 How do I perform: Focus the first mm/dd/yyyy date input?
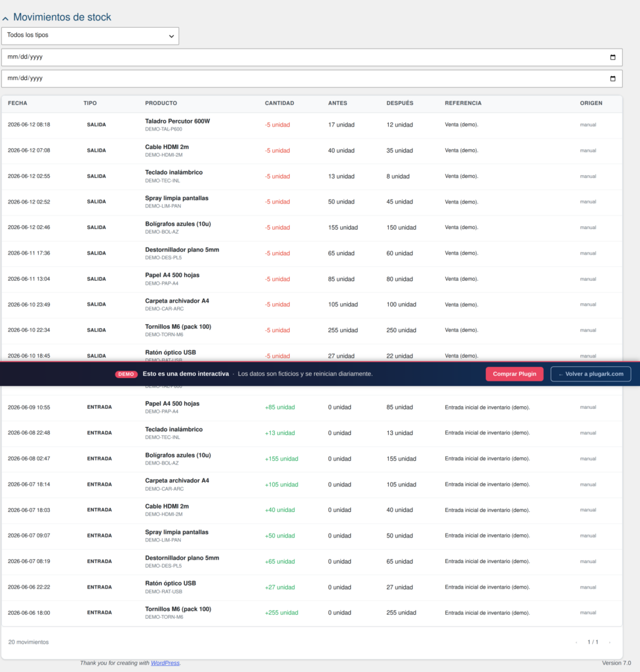[x=312, y=57]
